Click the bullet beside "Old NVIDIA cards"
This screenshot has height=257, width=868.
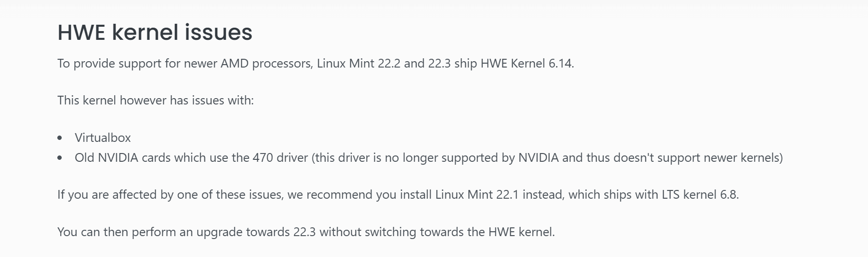click(x=60, y=158)
